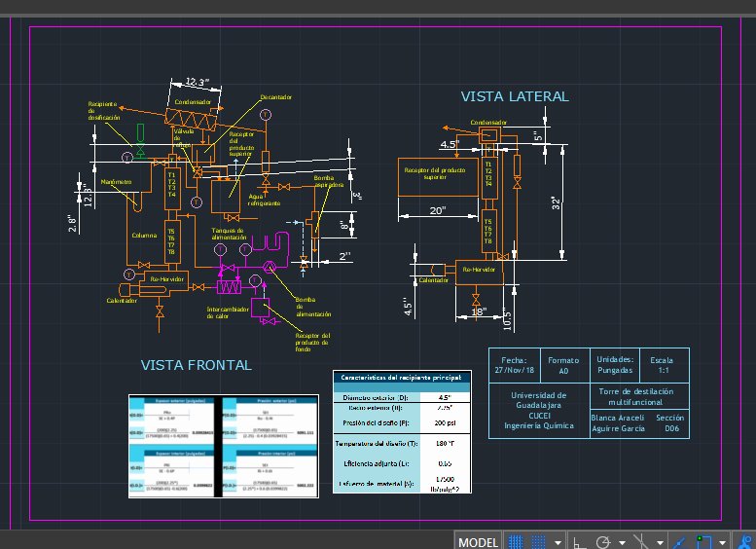The height and width of the screenshot is (549, 756).
Task: Switch to MODEL space in status bar
Action: (x=478, y=542)
